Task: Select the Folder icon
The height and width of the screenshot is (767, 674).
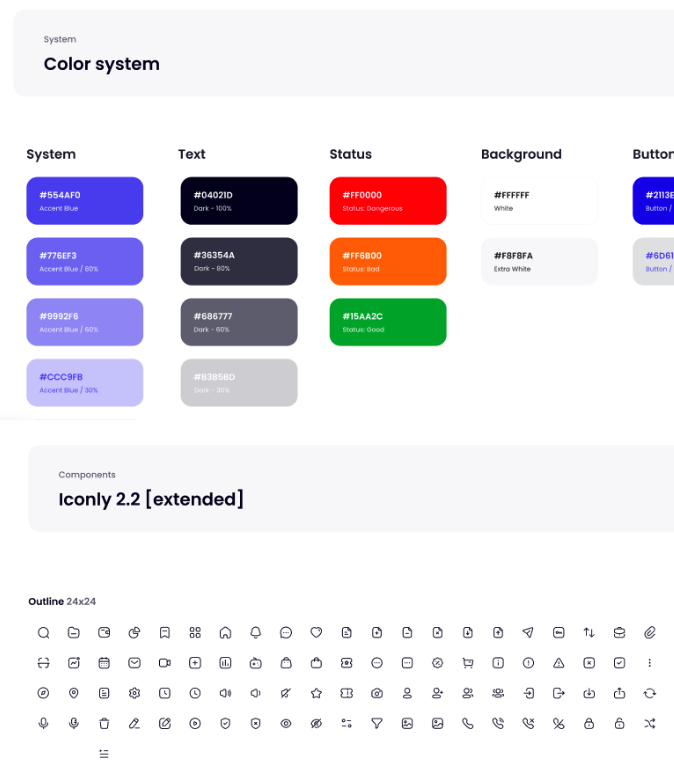Action: [x=74, y=632]
